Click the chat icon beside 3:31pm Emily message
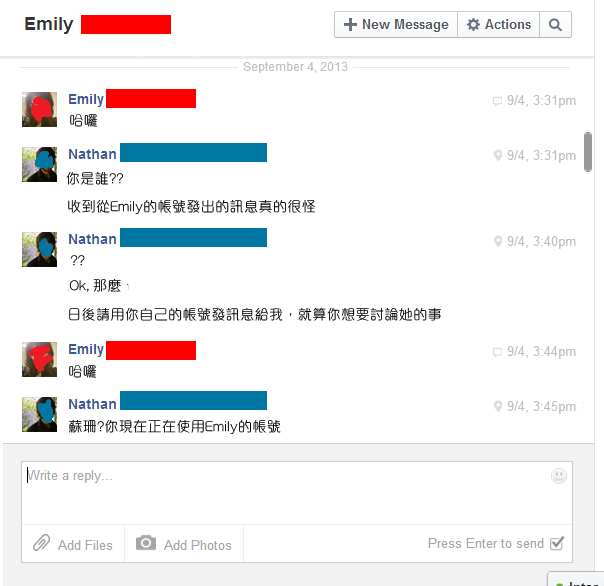Image resolution: width=604 pixels, height=586 pixels. [x=497, y=101]
